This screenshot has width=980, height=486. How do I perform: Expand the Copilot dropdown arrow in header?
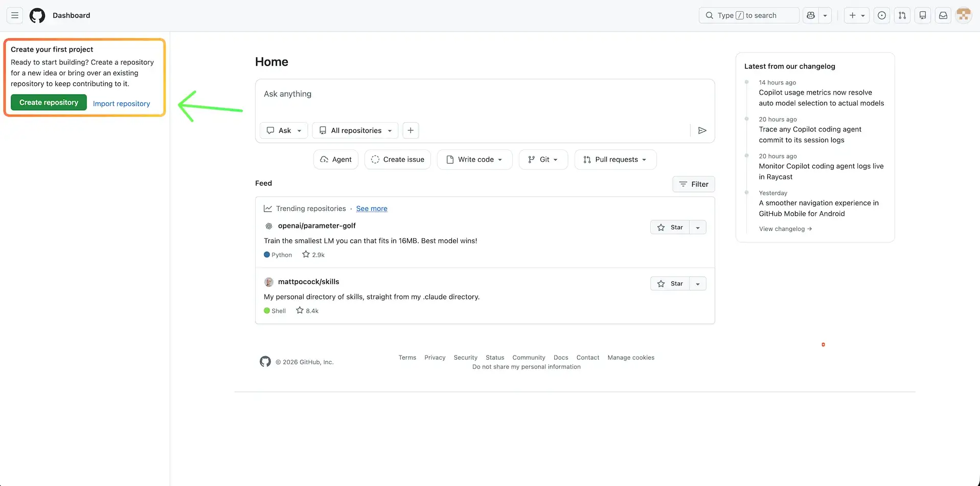825,15
